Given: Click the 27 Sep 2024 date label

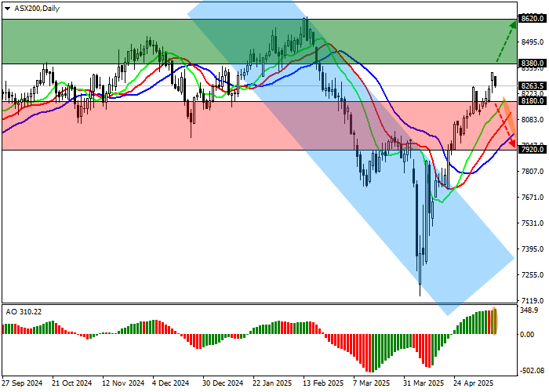Looking at the screenshot, I should [x=22, y=383].
